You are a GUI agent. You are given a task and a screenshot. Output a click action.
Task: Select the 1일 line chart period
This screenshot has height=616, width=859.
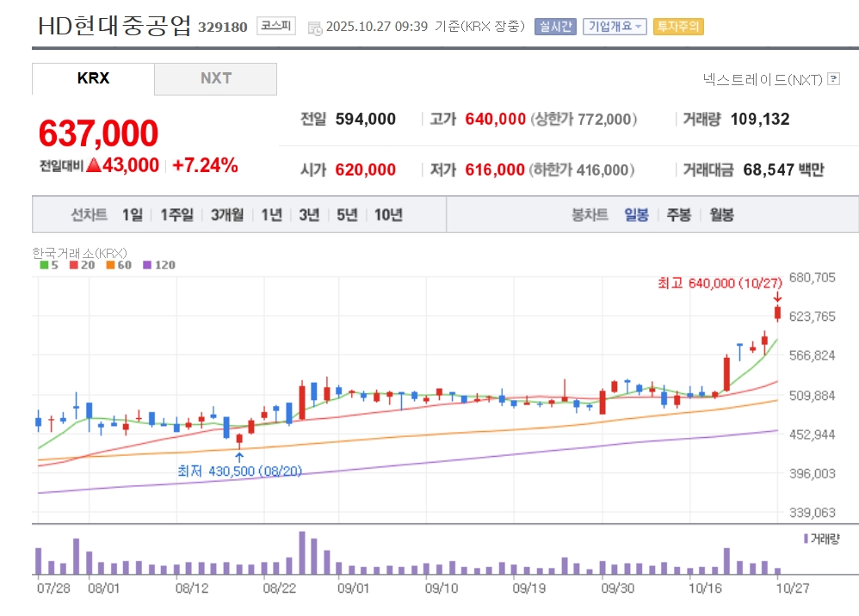pyautogui.click(x=132, y=214)
